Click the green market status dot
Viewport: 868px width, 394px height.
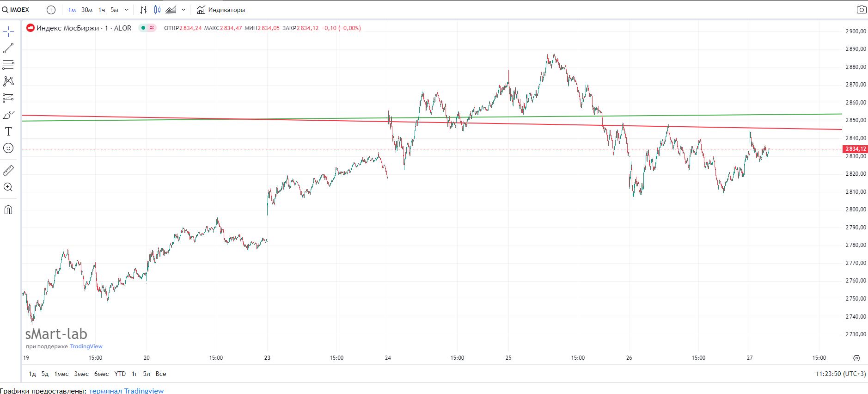pos(143,28)
